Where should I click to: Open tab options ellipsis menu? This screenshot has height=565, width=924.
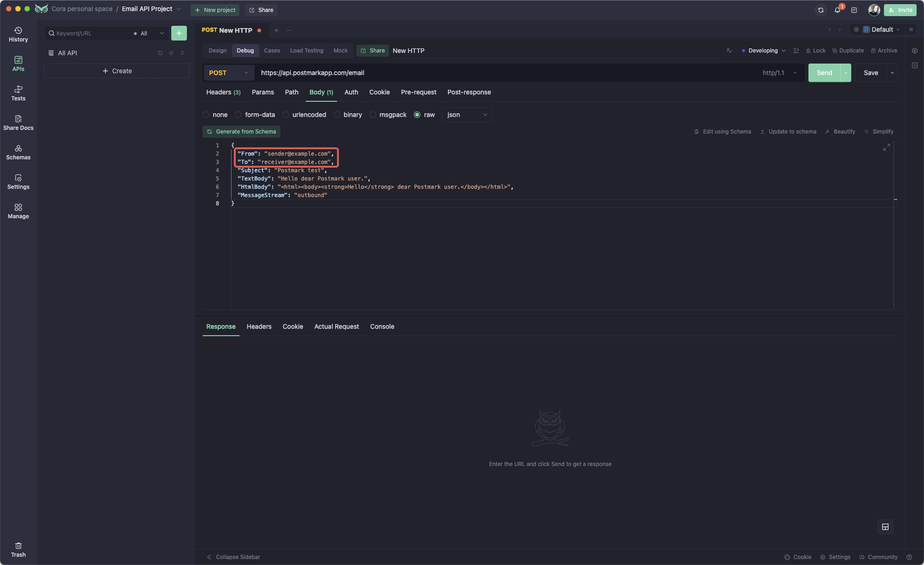(x=289, y=30)
